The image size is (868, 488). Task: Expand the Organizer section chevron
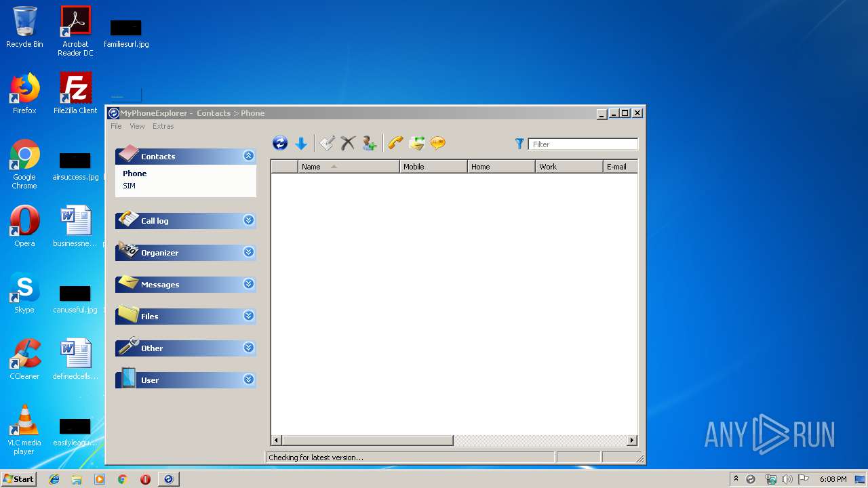[248, 252]
